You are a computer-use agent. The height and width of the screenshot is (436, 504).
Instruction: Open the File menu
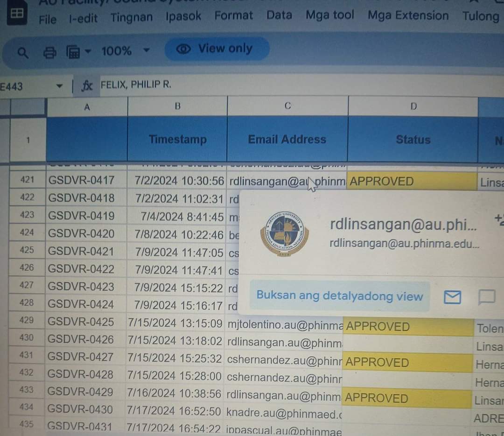click(x=48, y=19)
